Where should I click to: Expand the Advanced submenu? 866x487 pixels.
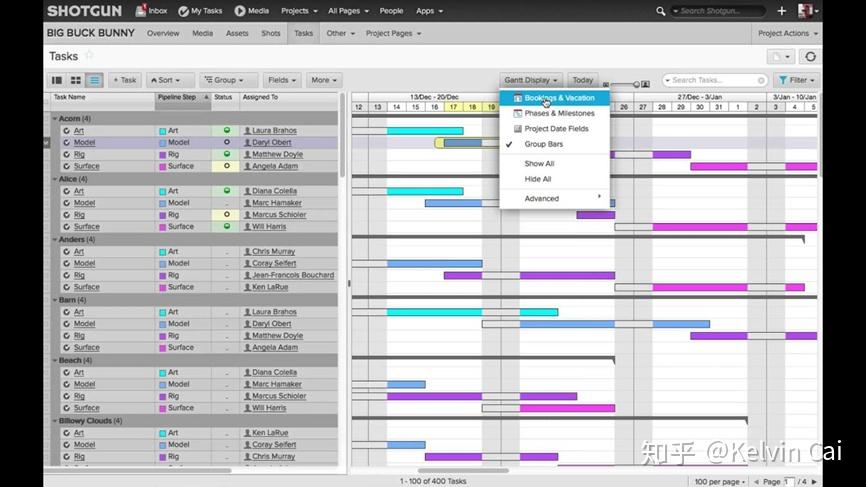555,198
